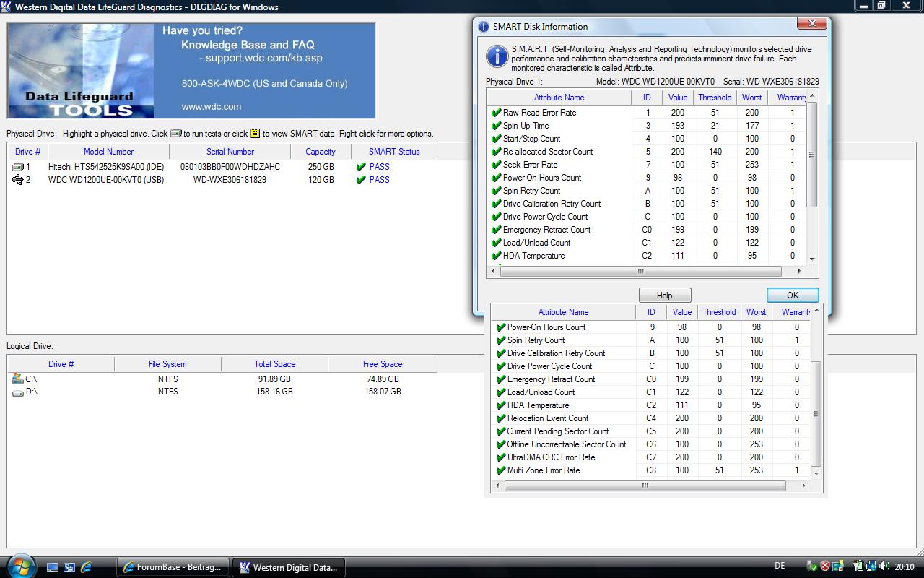
Task: Click serial number 080103BB0F00WDHDZAHC
Action: tap(230, 167)
